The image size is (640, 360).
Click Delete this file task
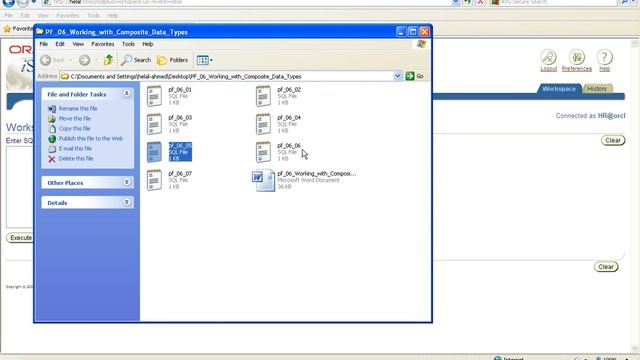(76, 158)
